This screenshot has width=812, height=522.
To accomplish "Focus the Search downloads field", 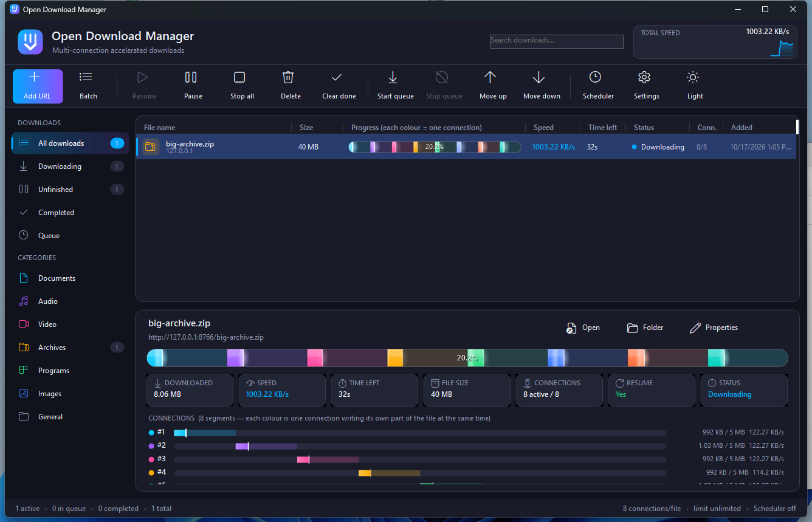I will coord(557,41).
